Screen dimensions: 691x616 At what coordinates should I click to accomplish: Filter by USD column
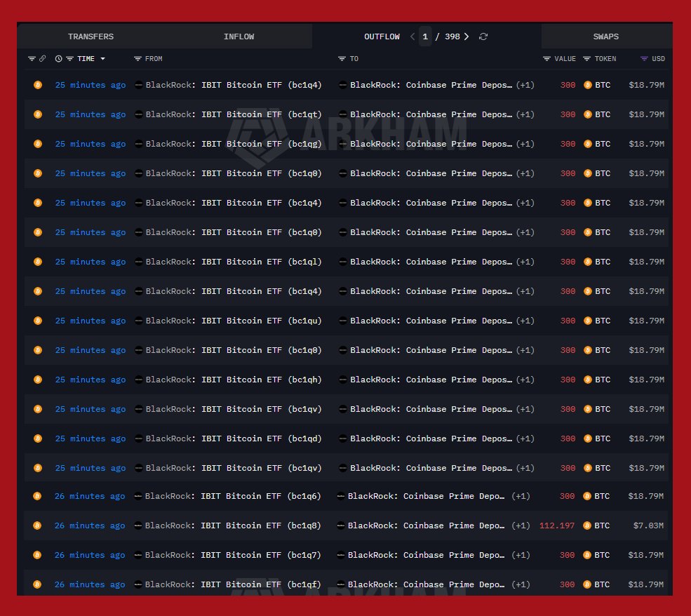[x=644, y=59]
